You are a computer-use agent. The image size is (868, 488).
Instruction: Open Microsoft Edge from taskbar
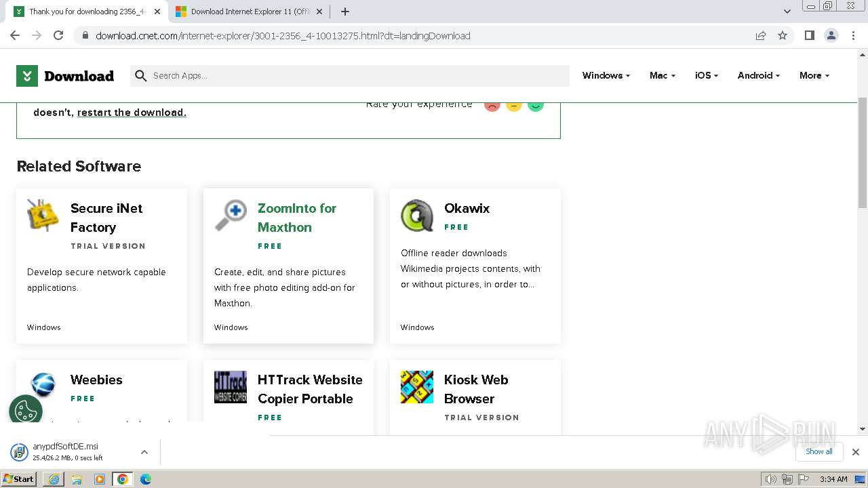[146, 479]
